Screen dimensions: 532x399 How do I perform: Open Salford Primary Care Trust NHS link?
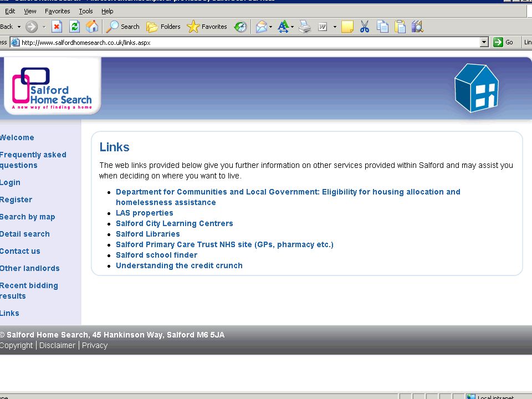click(224, 244)
